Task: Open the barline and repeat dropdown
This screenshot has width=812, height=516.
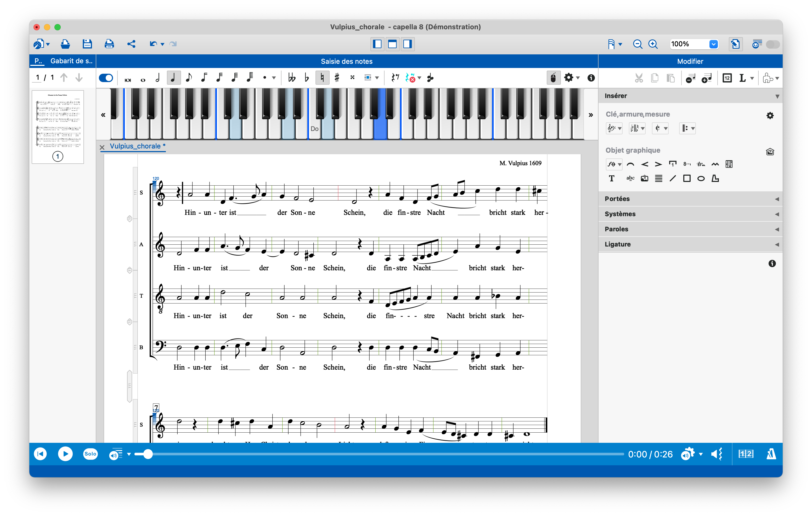Action: tap(687, 128)
